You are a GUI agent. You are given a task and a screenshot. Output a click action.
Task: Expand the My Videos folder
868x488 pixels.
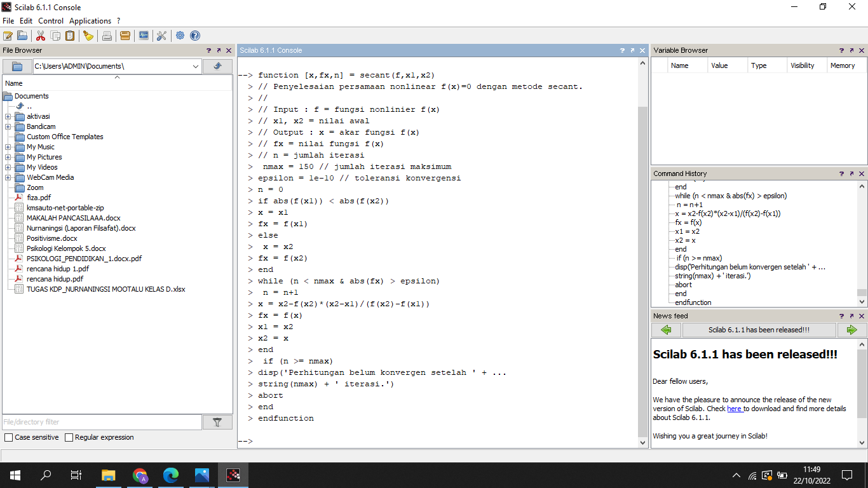8,167
